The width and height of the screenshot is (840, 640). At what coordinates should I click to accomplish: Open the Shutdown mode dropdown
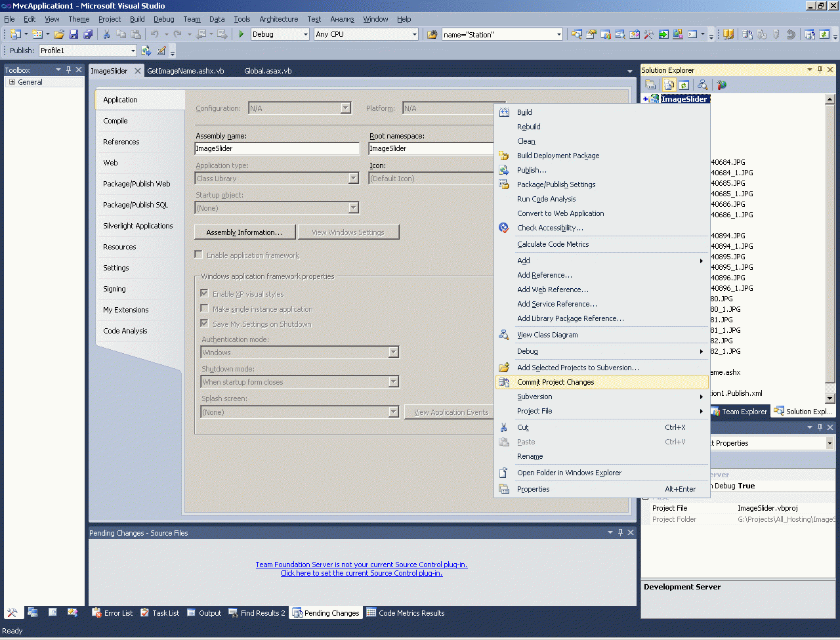click(x=300, y=382)
